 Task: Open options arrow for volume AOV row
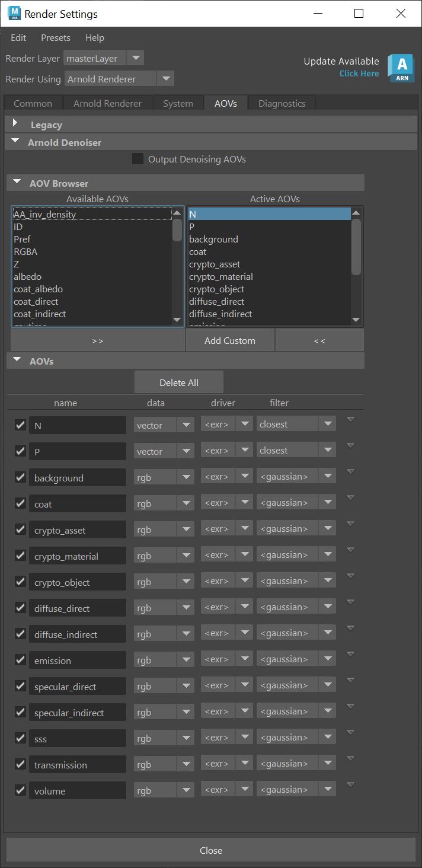[x=350, y=785]
